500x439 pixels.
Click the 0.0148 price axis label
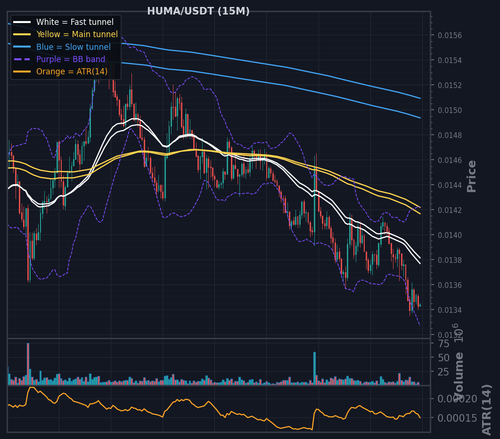pyautogui.click(x=450, y=135)
